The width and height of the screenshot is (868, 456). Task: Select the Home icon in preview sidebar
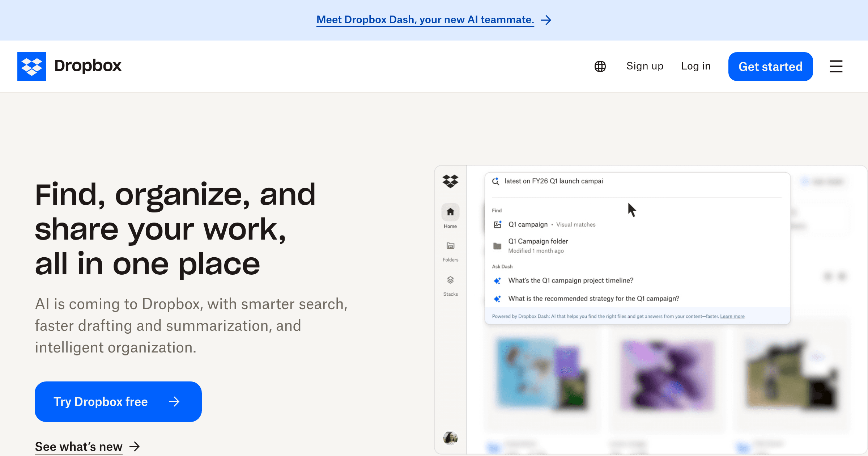[x=450, y=212]
